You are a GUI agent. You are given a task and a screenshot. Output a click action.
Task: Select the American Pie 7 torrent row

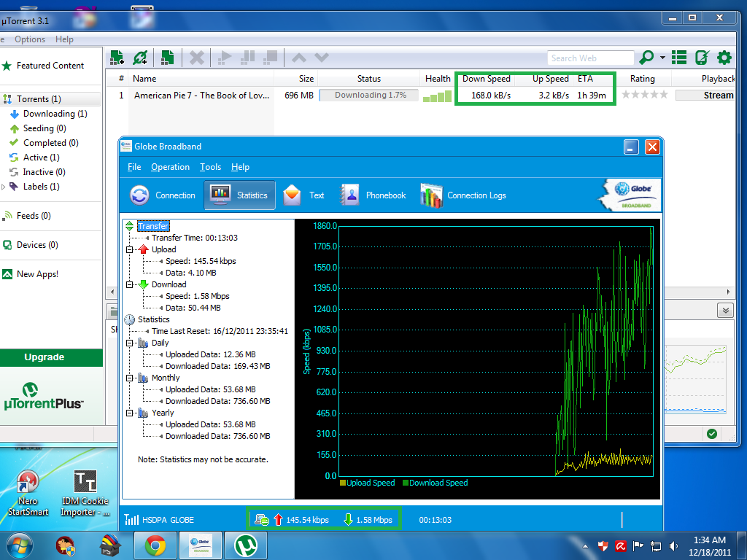(x=419, y=96)
